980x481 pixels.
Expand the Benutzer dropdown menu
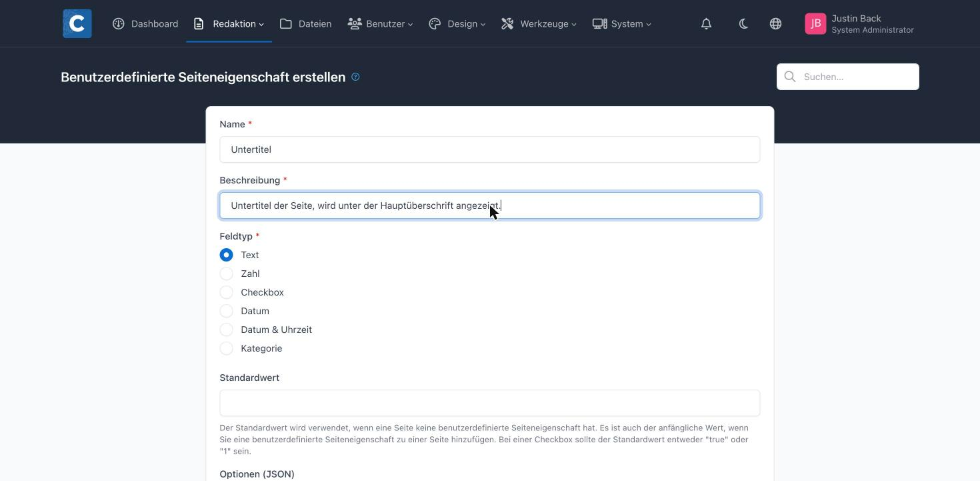(x=380, y=23)
